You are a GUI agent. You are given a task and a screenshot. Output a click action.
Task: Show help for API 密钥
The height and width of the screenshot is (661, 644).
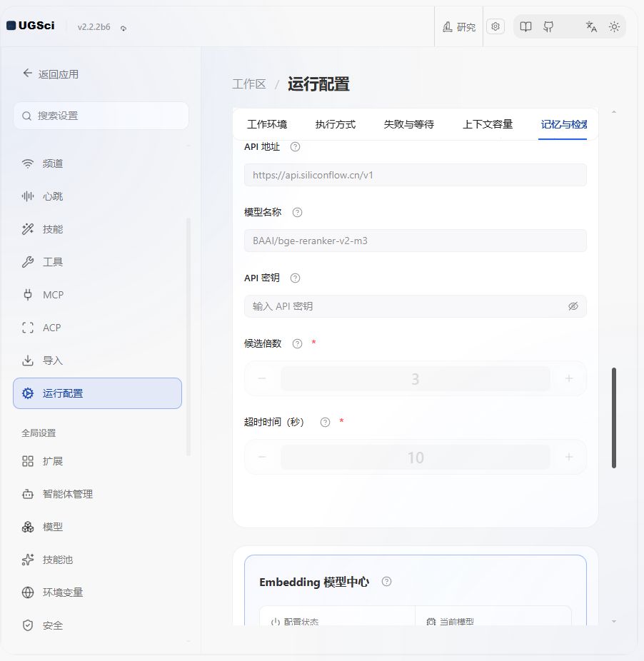tap(295, 278)
